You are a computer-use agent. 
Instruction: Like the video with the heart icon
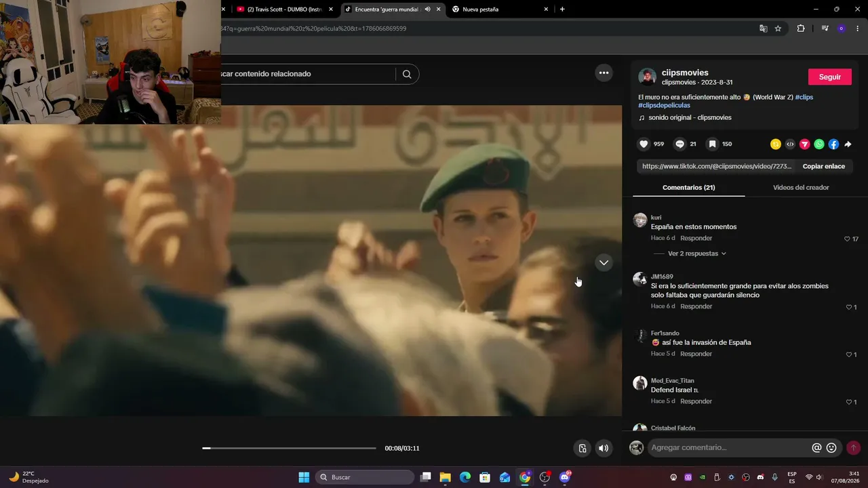pos(644,144)
